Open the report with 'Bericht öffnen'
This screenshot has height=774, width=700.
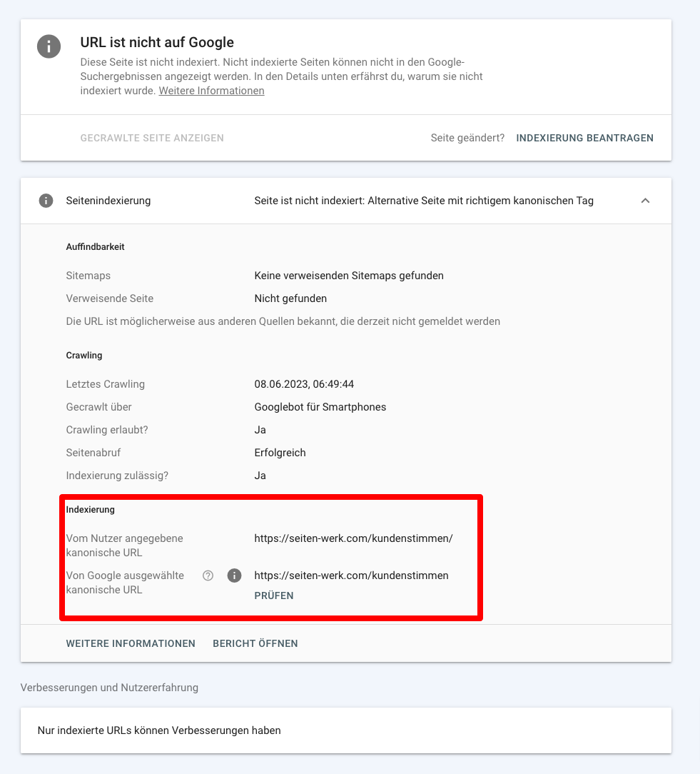[x=255, y=643]
